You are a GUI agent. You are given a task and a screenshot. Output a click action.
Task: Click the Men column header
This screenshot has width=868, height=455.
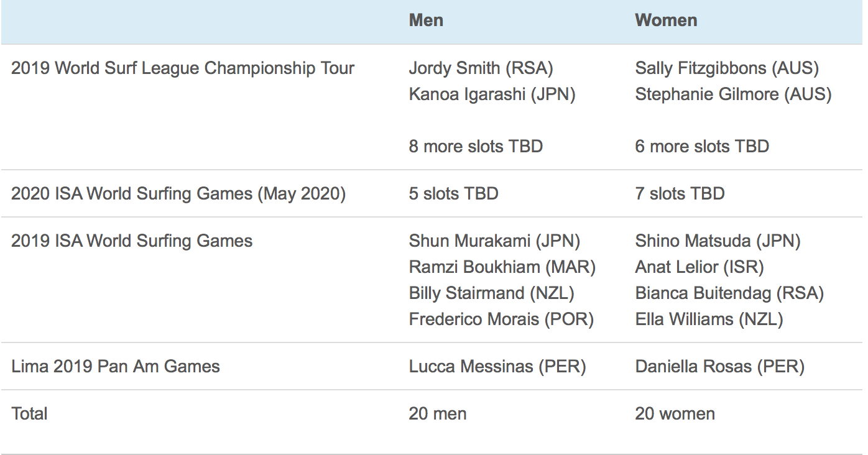tap(426, 20)
